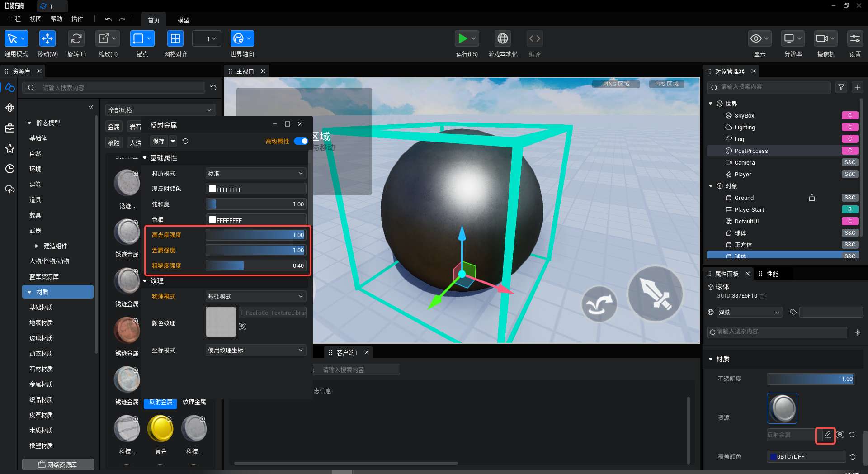Expand the 建造组件 tree item
The width and height of the screenshot is (868, 474).
pos(37,246)
